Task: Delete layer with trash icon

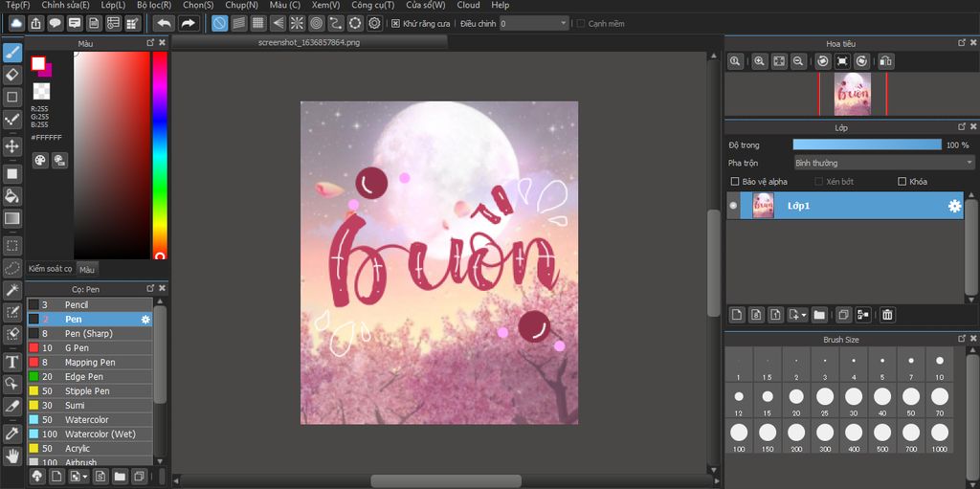Action: [x=887, y=315]
